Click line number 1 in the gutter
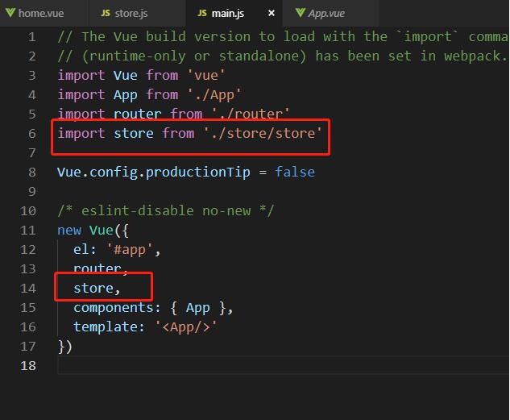The image size is (510, 420). pyautogui.click(x=31, y=37)
